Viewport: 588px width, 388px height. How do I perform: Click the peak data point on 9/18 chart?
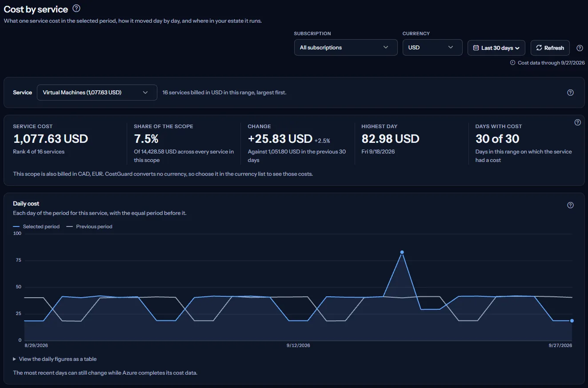pyautogui.click(x=402, y=252)
